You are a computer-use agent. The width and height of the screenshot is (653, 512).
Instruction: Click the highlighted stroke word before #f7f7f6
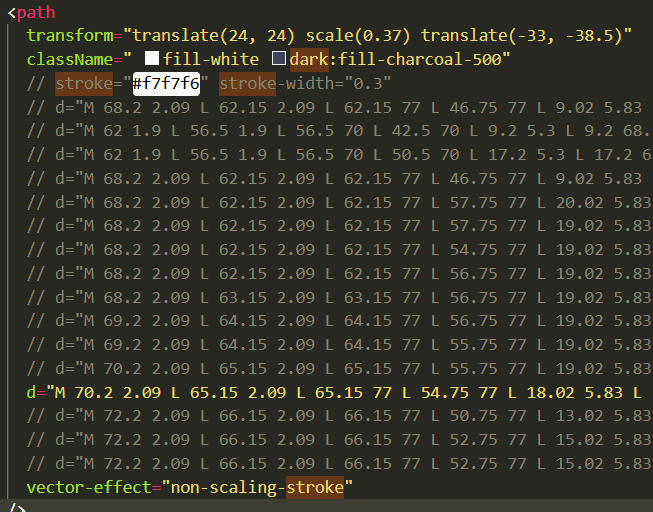coord(84,83)
